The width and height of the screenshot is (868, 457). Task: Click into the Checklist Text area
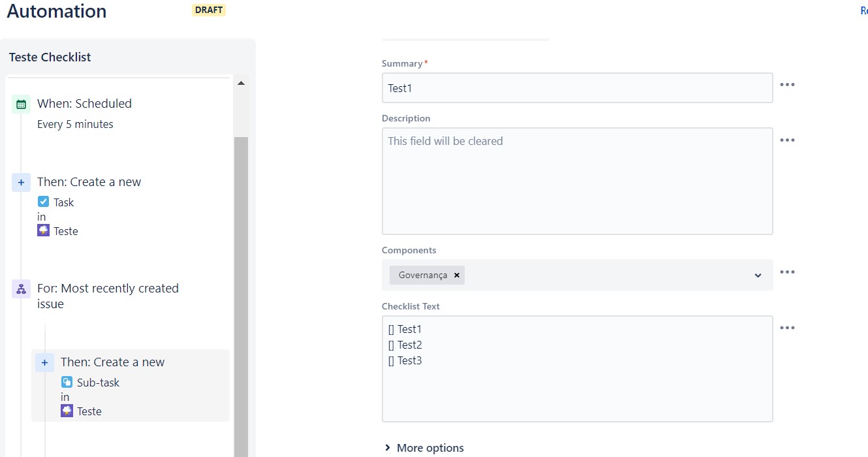point(577,369)
